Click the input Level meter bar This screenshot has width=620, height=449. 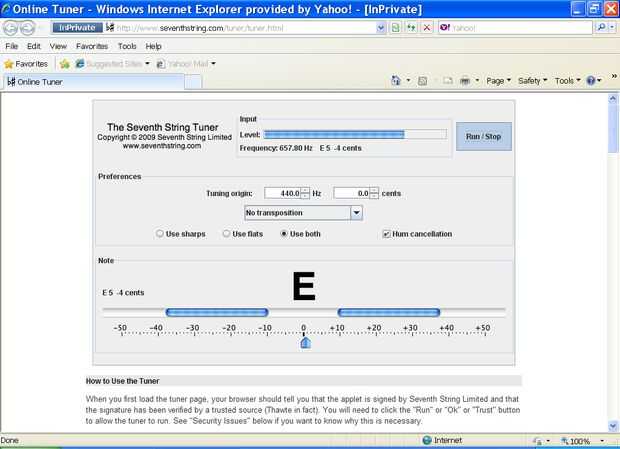(x=355, y=134)
